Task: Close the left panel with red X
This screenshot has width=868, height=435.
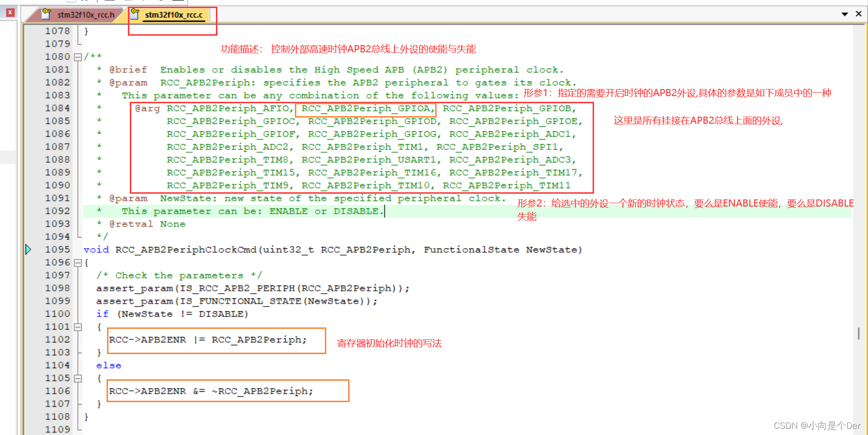Action: (10, 12)
